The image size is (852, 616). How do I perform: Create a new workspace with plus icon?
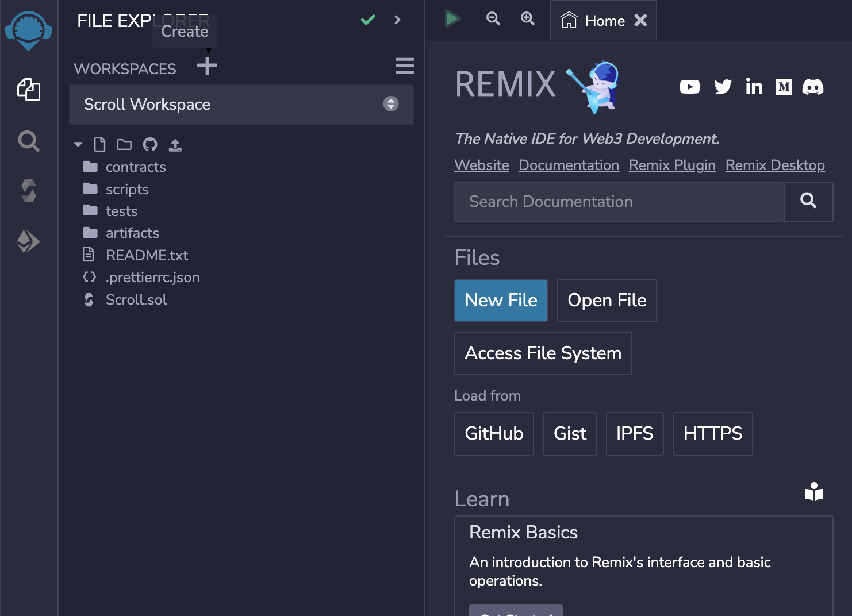(x=207, y=66)
